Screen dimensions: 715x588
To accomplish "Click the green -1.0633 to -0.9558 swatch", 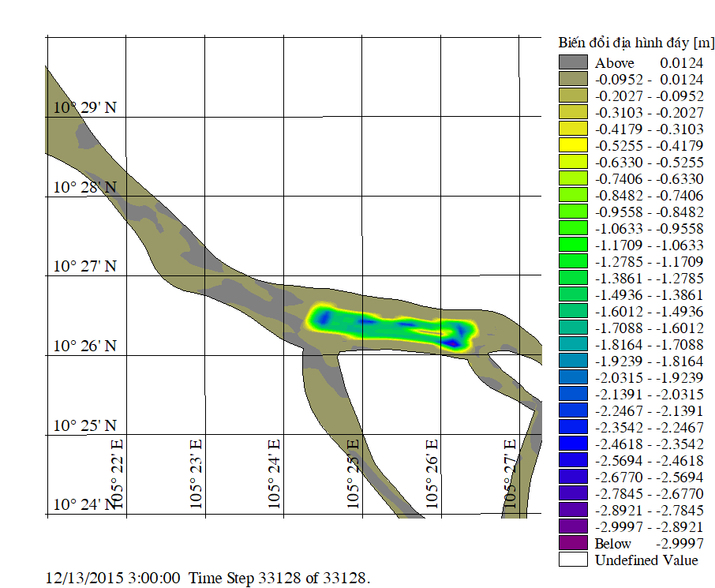I will (x=573, y=228).
